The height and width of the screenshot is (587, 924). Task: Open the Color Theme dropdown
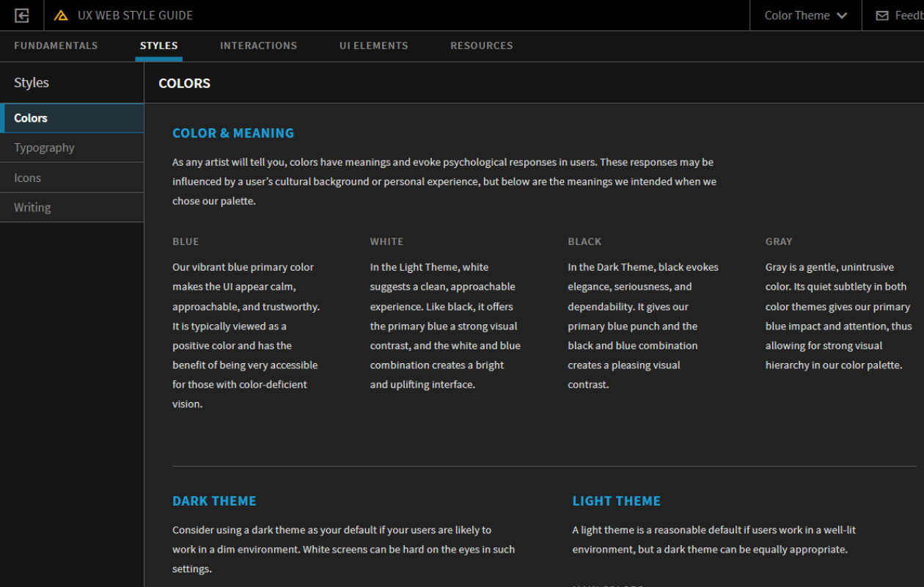point(806,15)
